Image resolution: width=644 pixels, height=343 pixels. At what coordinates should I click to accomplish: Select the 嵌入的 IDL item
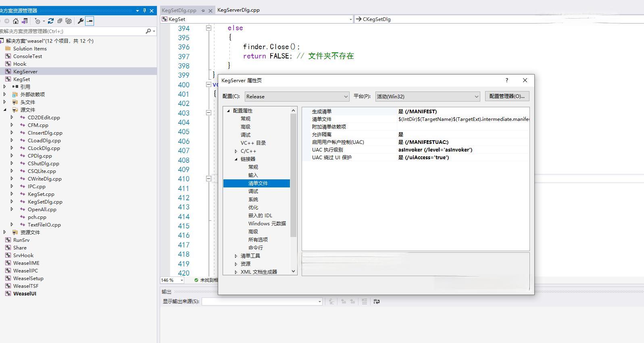[260, 216]
